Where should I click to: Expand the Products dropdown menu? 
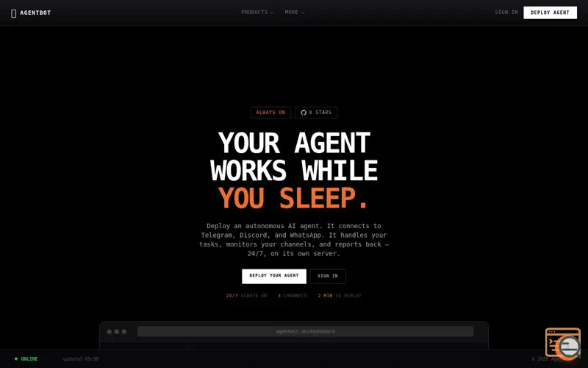tap(257, 13)
